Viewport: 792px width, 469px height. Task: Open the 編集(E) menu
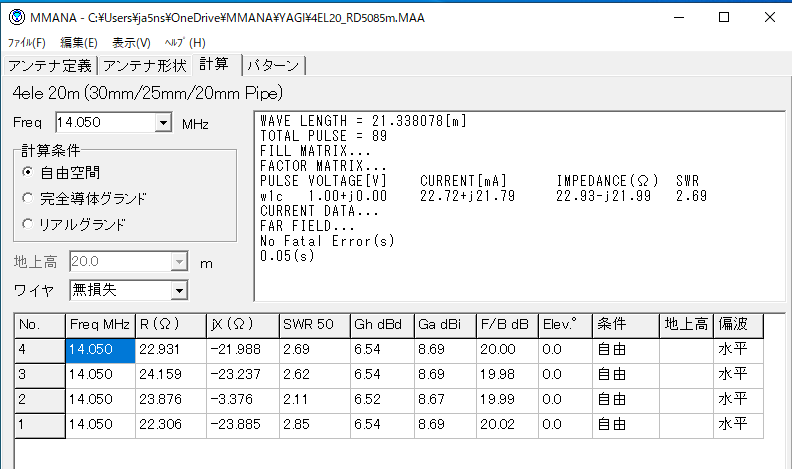tap(79, 43)
